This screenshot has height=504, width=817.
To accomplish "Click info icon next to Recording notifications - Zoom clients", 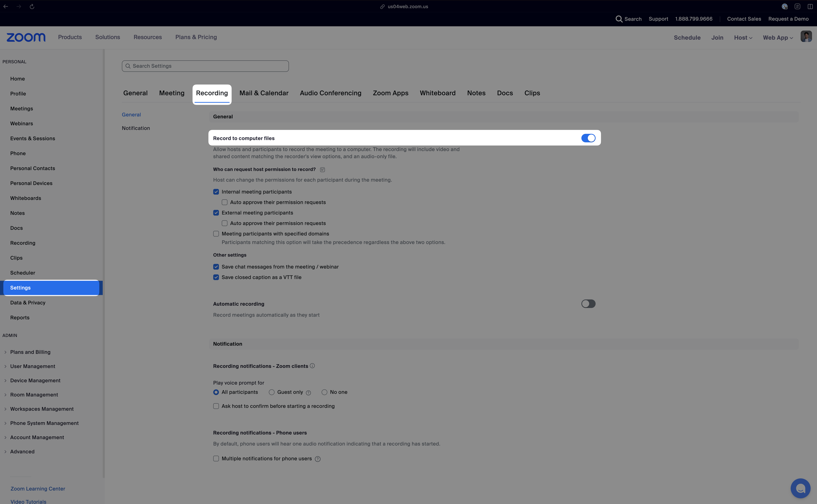I will (312, 366).
